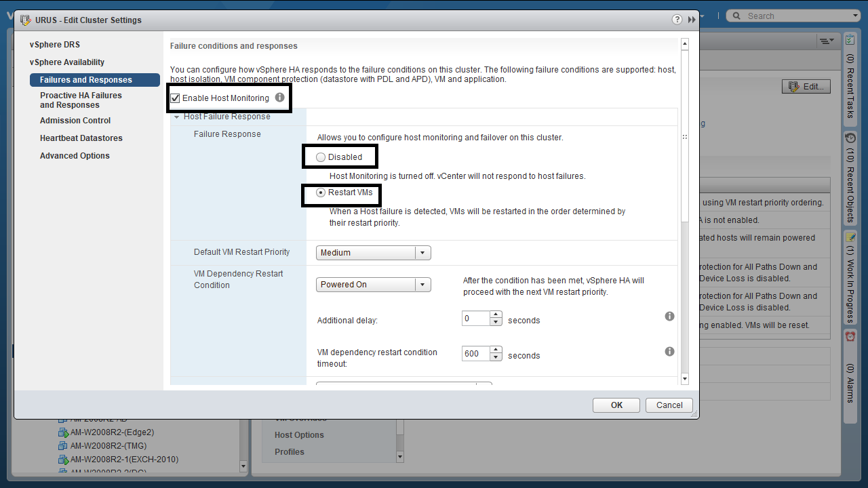This screenshot has width=868, height=488.
Task: Open the Work In Progress panel icon
Action: coord(850,237)
